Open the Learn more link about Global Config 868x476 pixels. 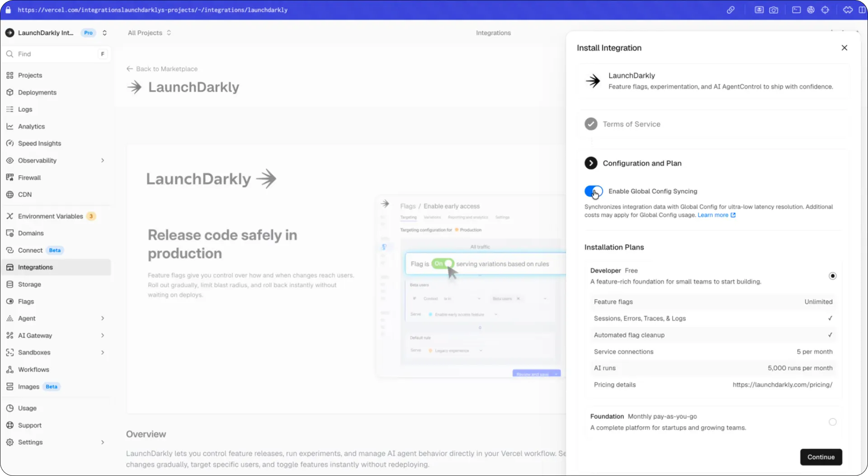717,215
